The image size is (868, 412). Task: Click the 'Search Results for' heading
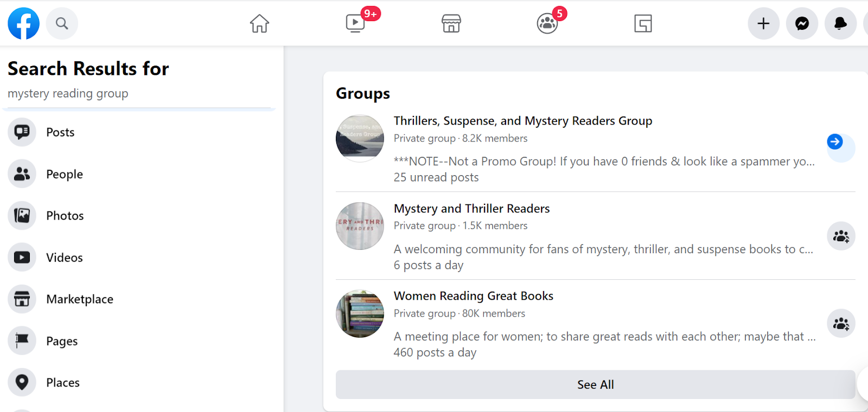click(88, 69)
